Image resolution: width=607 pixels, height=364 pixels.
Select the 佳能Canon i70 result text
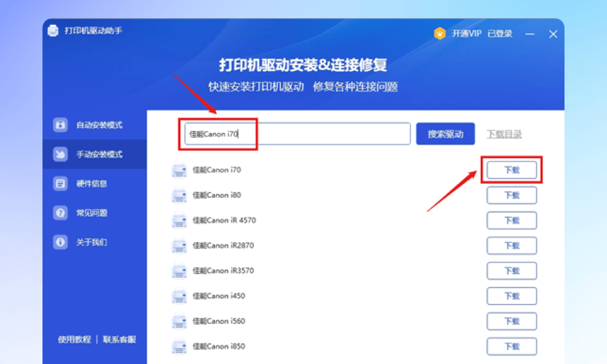click(217, 170)
